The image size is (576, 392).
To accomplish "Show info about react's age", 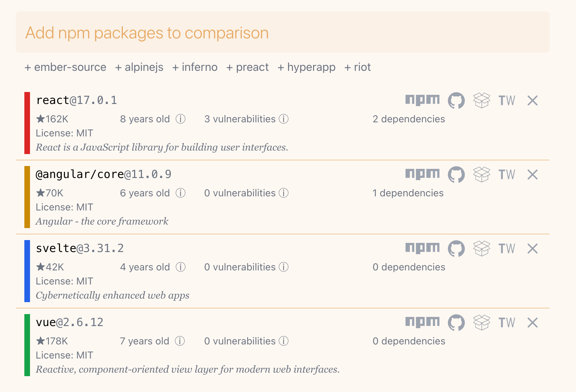I will click(181, 119).
